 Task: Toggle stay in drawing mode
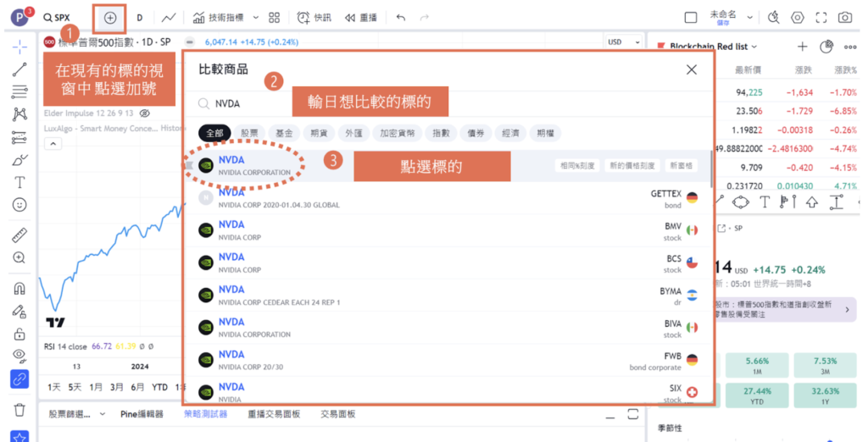pyautogui.click(x=19, y=312)
